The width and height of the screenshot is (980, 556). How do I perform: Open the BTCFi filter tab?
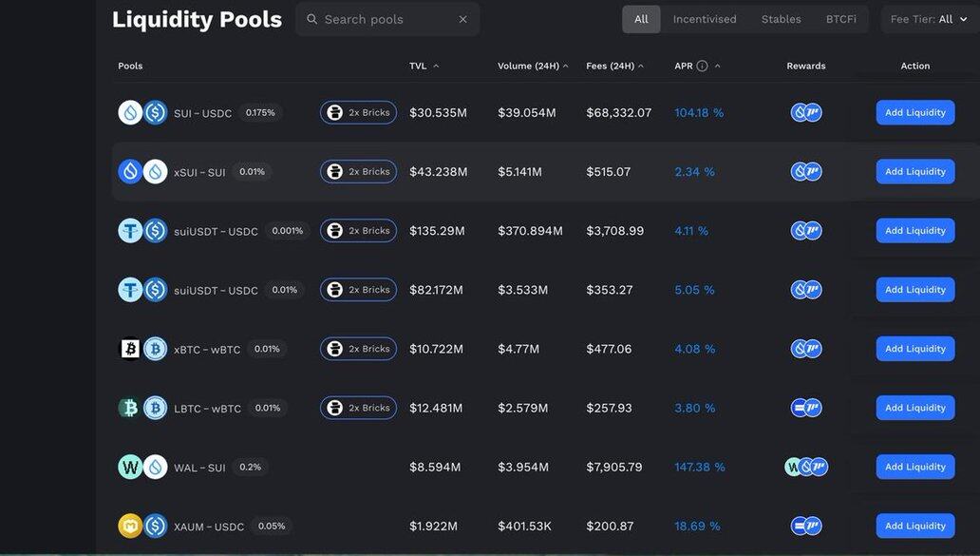[x=840, y=19]
